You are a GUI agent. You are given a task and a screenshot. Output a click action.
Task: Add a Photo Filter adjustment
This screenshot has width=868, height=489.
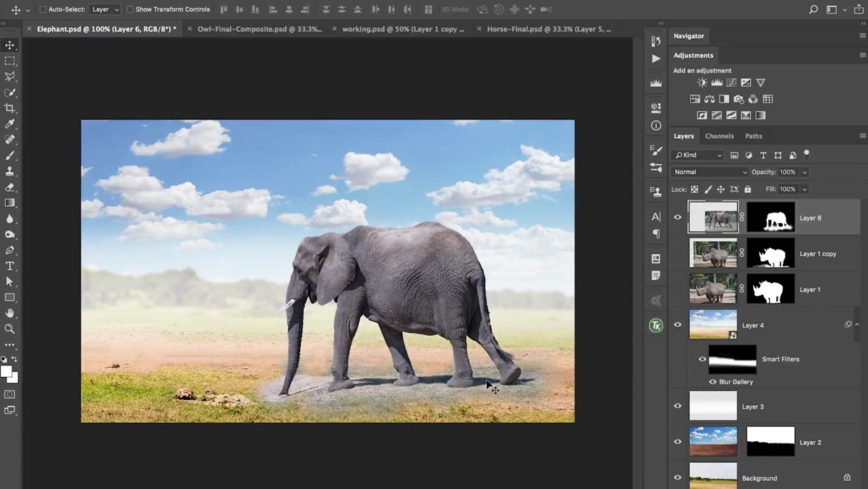[739, 99]
